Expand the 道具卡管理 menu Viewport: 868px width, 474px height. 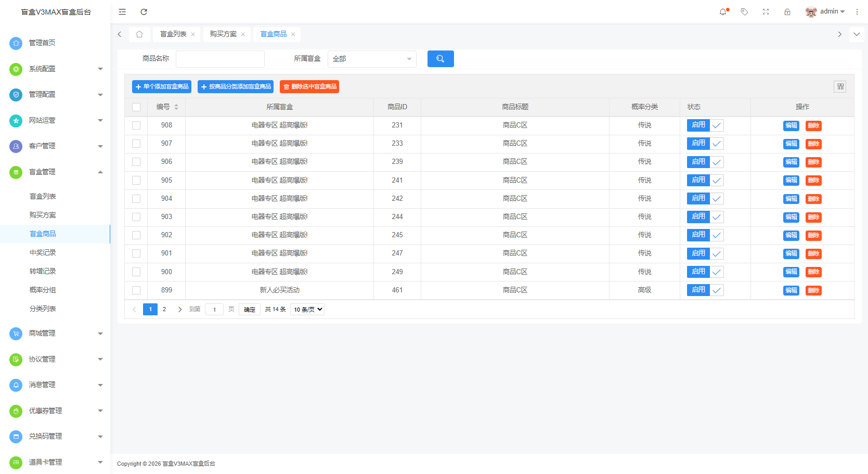coord(100,462)
